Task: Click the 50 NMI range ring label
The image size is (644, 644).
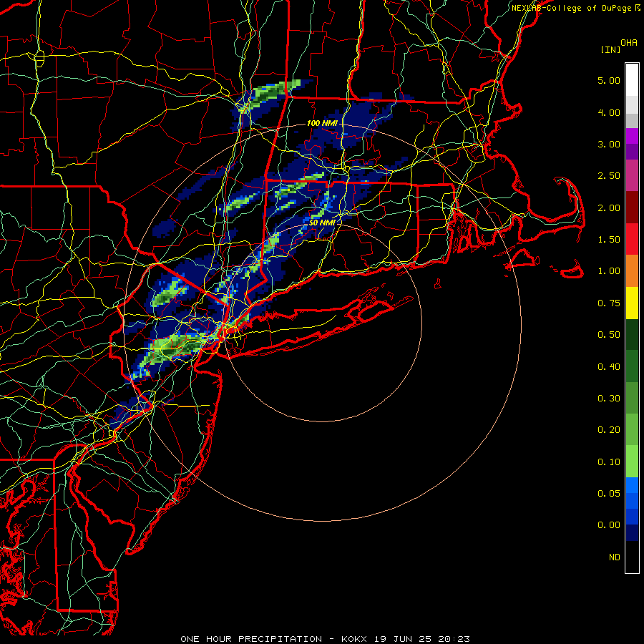Action: pyautogui.click(x=322, y=223)
